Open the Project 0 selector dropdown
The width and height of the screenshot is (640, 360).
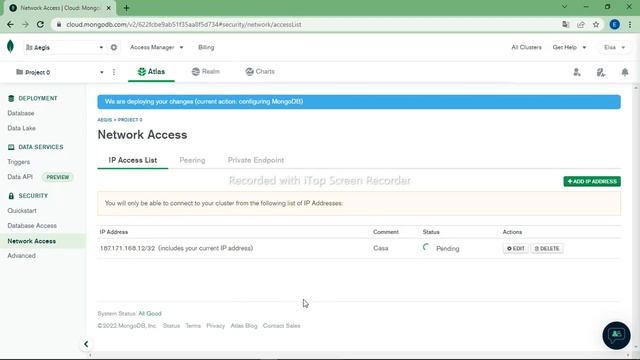pyautogui.click(x=60, y=72)
